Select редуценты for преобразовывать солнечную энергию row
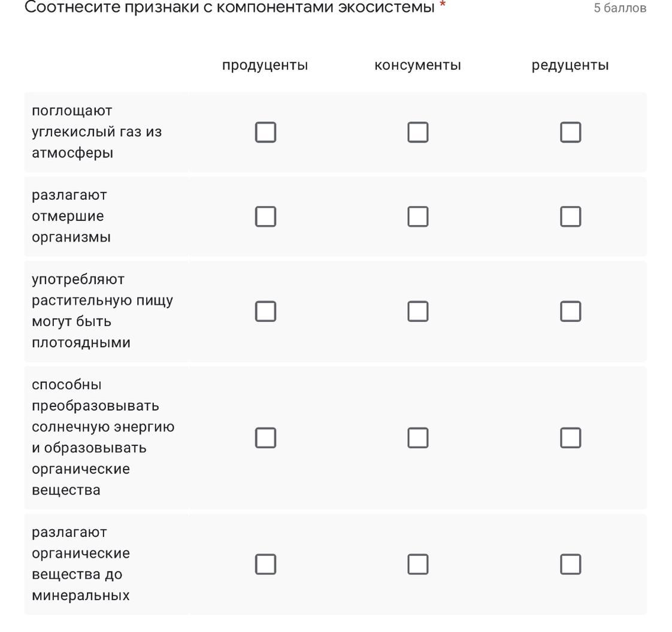 click(x=570, y=437)
